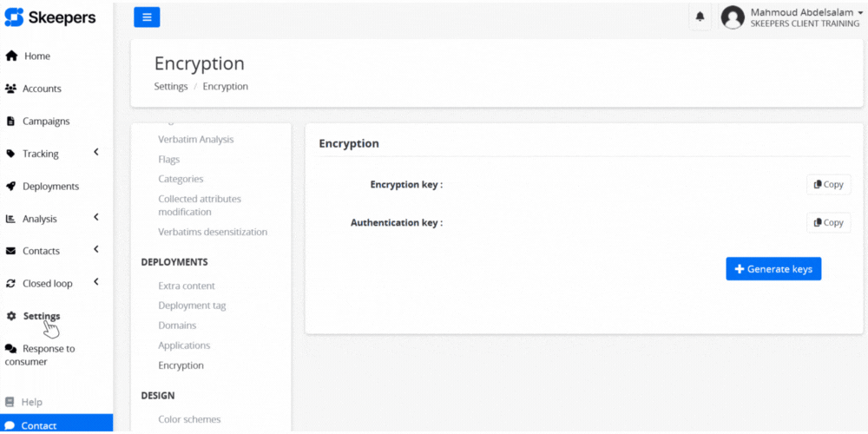Click the Settings breadcrumb link
Image resolution: width=868 pixels, height=434 pixels.
pyautogui.click(x=171, y=87)
